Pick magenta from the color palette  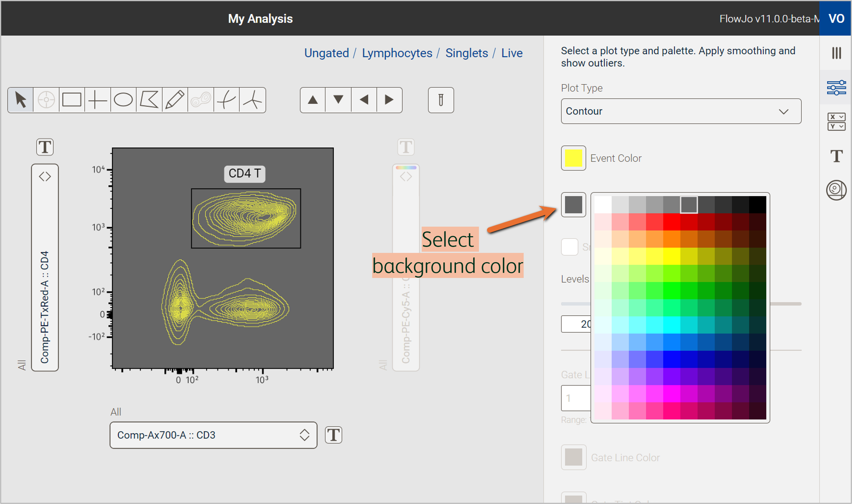coord(672,394)
